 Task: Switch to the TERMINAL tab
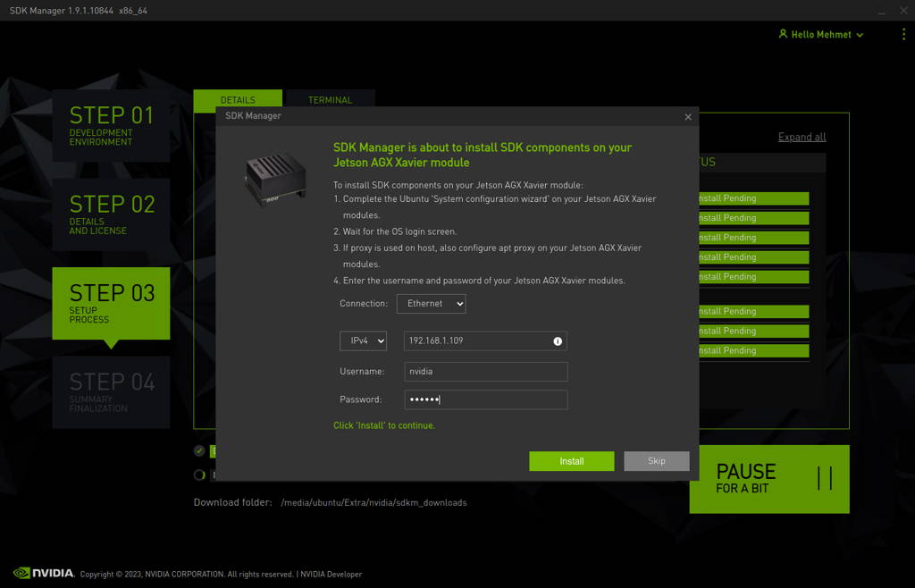tap(330, 100)
